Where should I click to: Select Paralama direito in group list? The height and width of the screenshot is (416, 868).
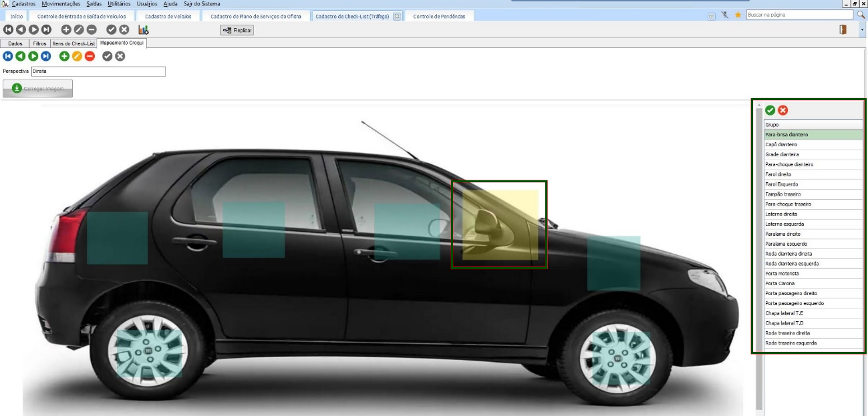[813, 234]
